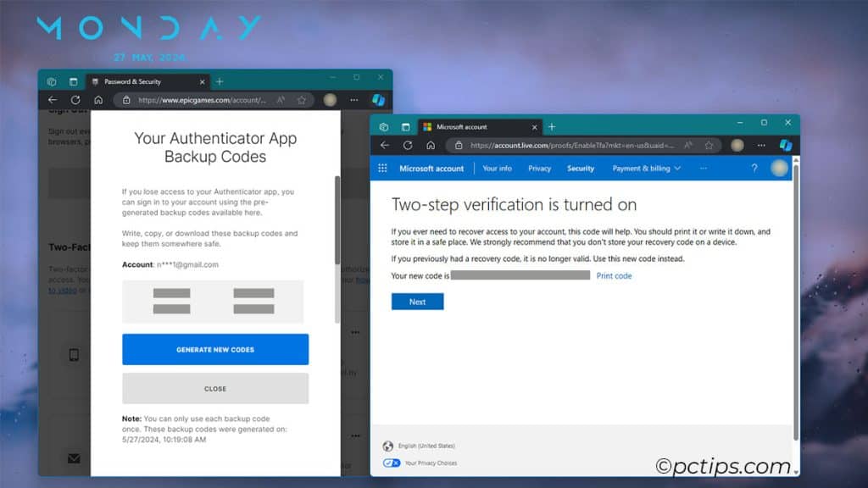Image resolution: width=868 pixels, height=488 pixels.
Task: Click the Next button
Action: 417,302
